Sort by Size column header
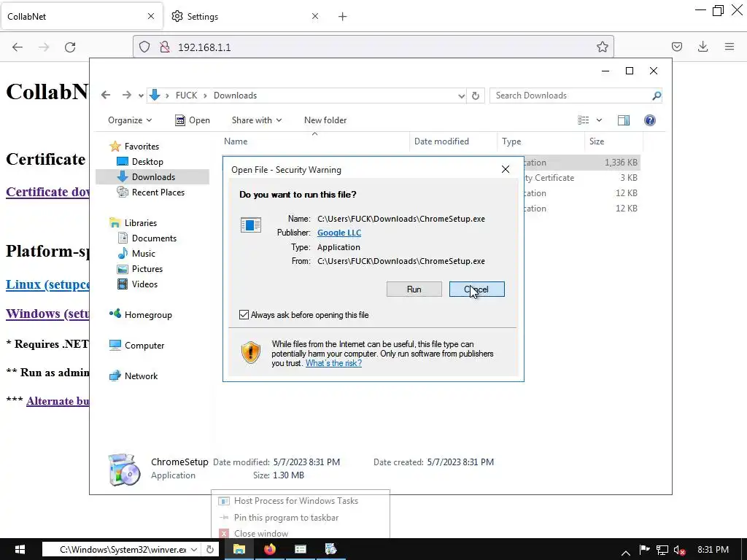This screenshot has width=747, height=560. [x=613, y=141]
